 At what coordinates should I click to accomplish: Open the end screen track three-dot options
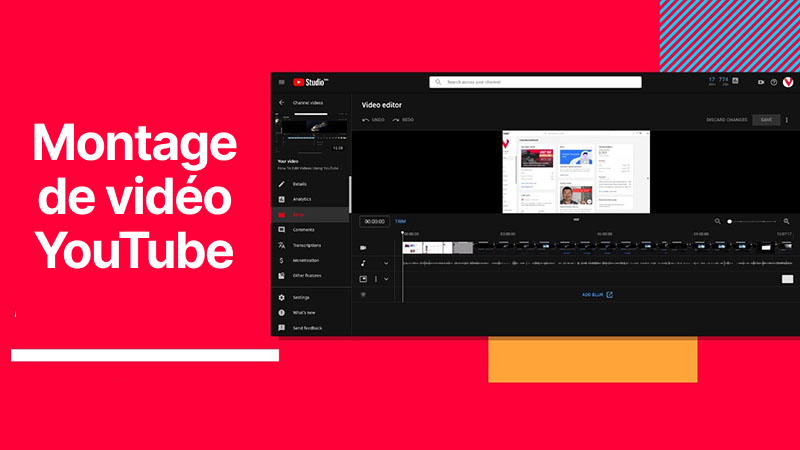click(376, 279)
